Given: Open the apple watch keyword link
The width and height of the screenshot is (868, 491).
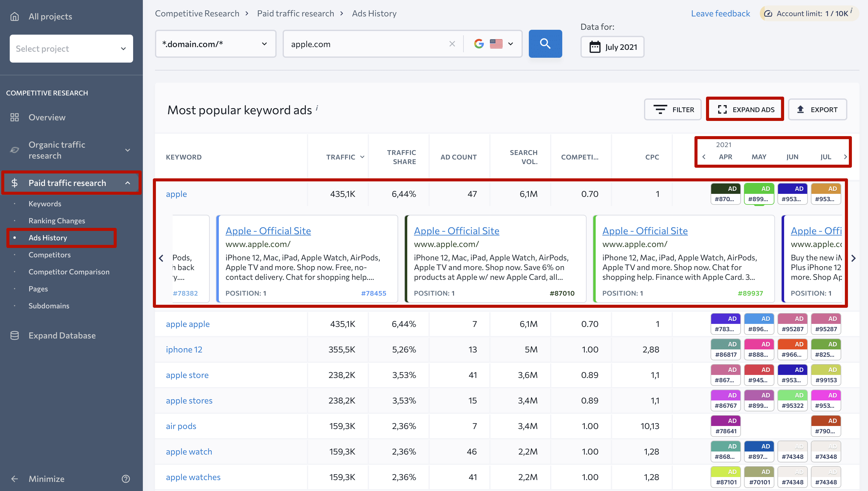Looking at the screenshot, I should tap(189, 452).
